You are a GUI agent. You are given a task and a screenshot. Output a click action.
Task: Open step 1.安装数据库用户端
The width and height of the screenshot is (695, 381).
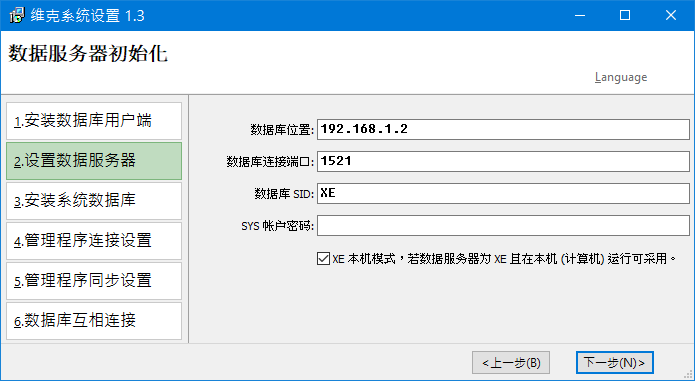[94, 121]
